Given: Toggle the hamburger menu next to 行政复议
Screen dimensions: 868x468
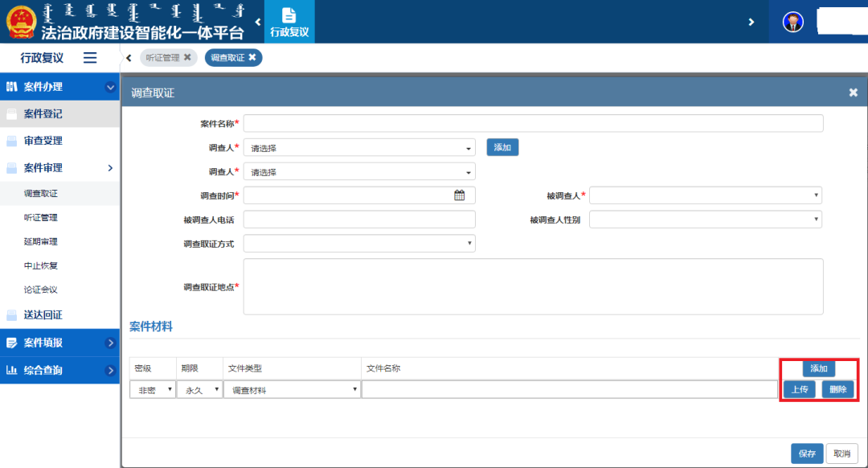Looking at the screenshot, I should click(90, 58).
